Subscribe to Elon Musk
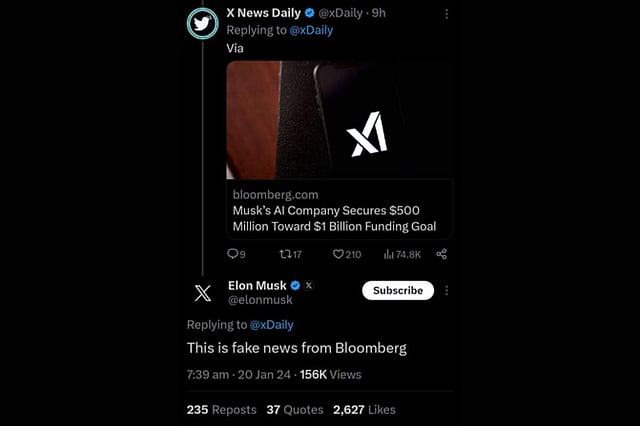Viewport: 640px width, 426px height. tap(397, 291)
